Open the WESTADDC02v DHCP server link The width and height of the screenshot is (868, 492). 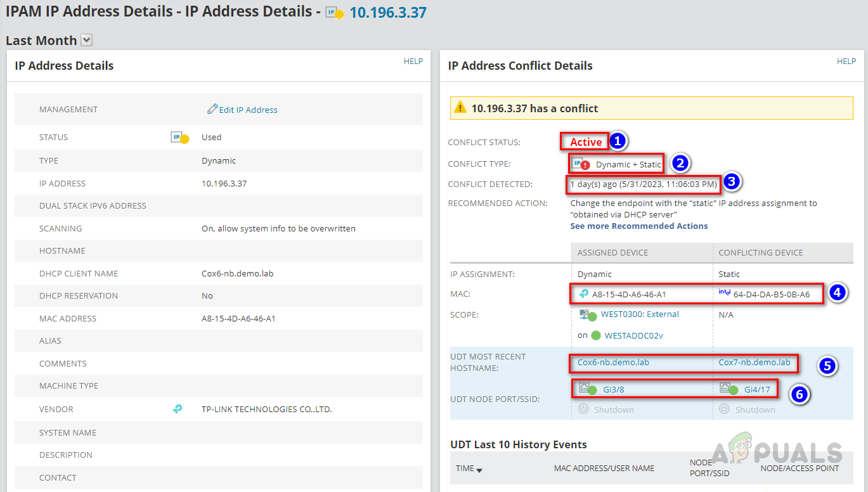pyautogui.click(x=633, y=335)
